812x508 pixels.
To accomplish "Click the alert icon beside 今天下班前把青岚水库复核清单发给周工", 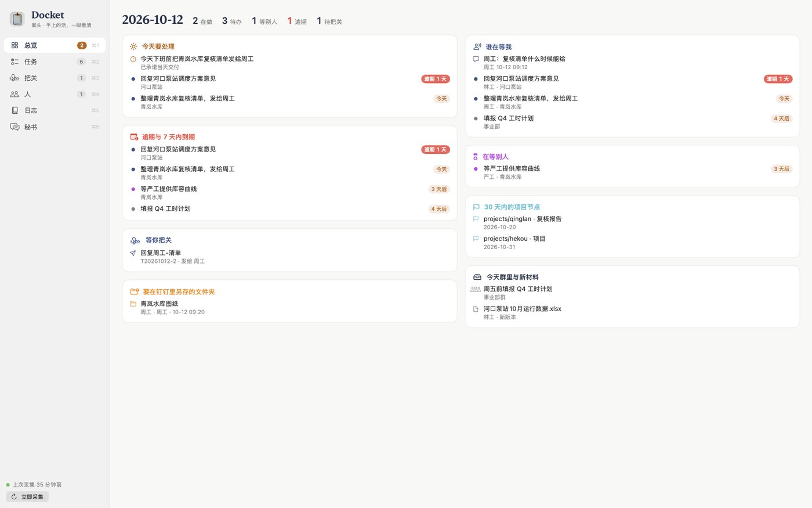I will point(133,59).
